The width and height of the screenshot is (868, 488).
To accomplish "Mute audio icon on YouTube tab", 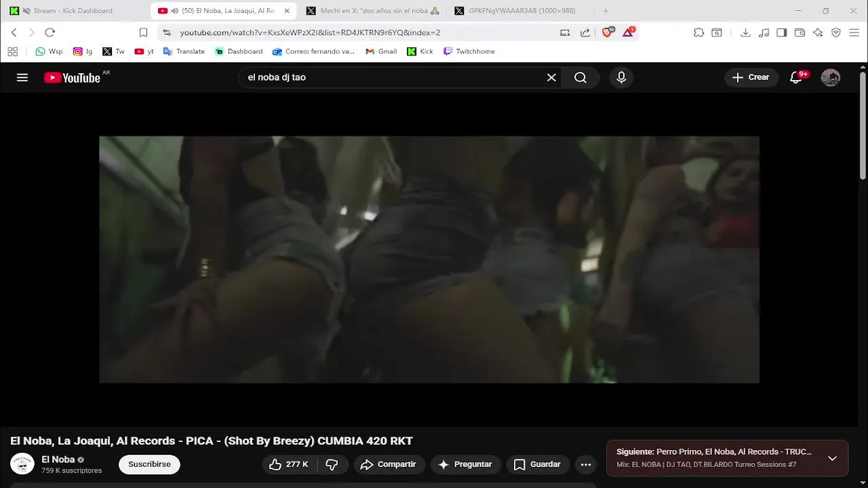I will [175, 11].
